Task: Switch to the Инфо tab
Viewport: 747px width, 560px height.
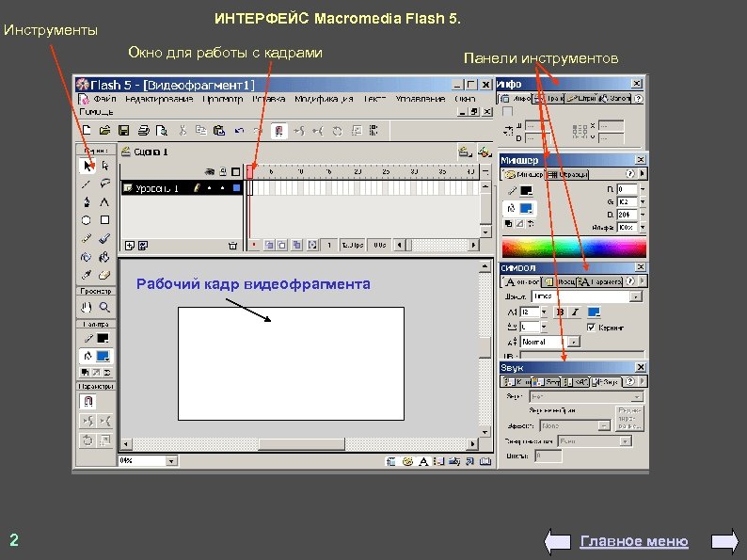Action: (516, 99)
